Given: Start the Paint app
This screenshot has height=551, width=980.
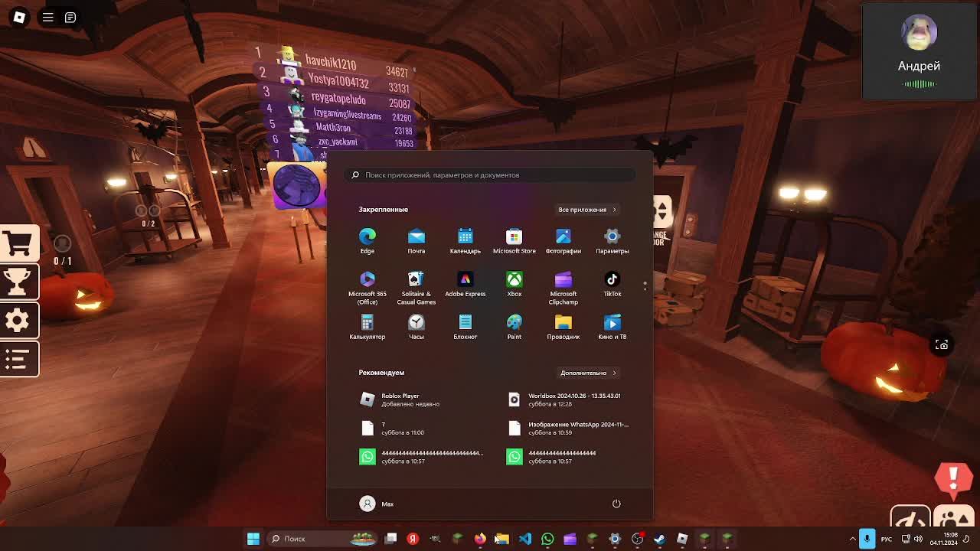Looking at the screenshot, I should click(514, 326).
